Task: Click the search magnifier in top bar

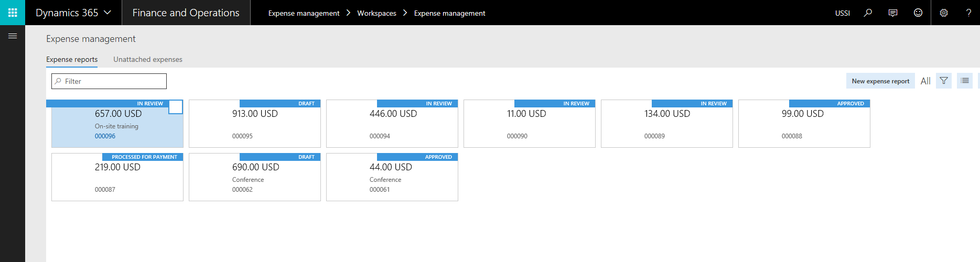Action: point(868,13)
